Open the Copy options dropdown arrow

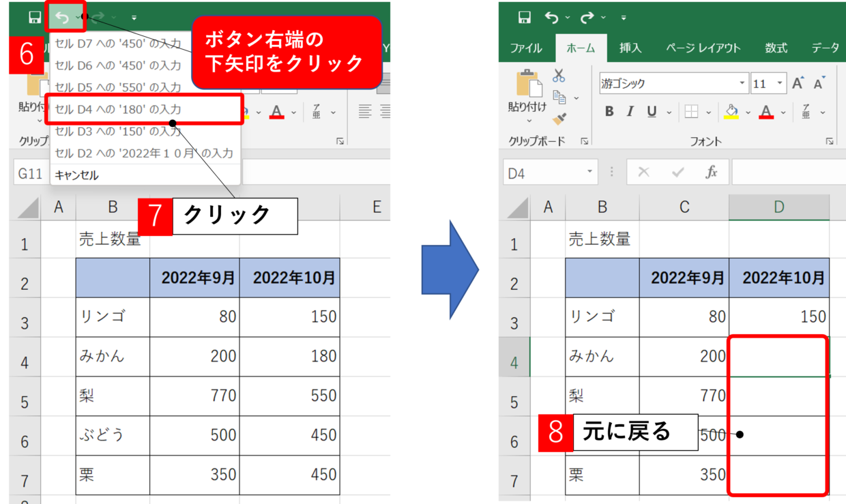pos(576,98)
